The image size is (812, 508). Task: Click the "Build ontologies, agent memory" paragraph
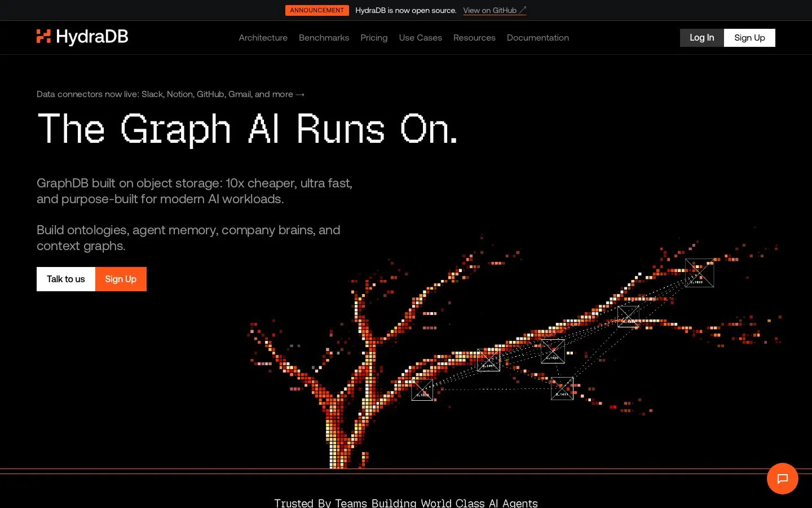tap(188, 238)
